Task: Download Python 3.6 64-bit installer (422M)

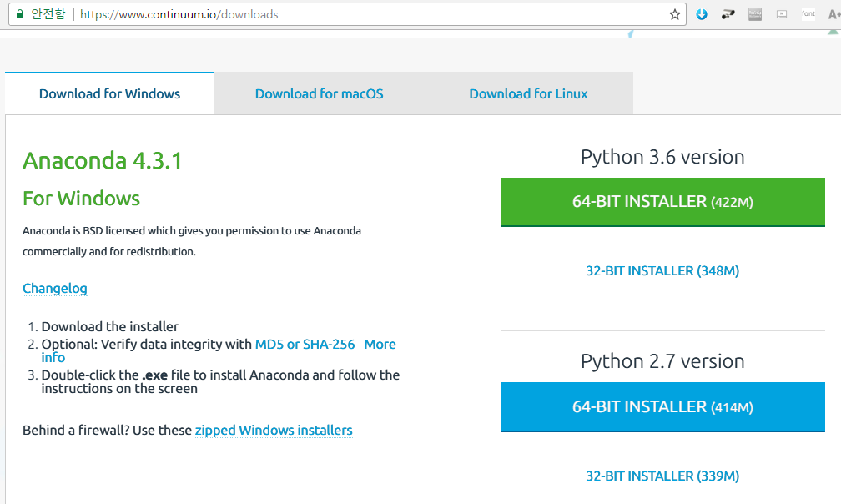Action: point(662,202)
